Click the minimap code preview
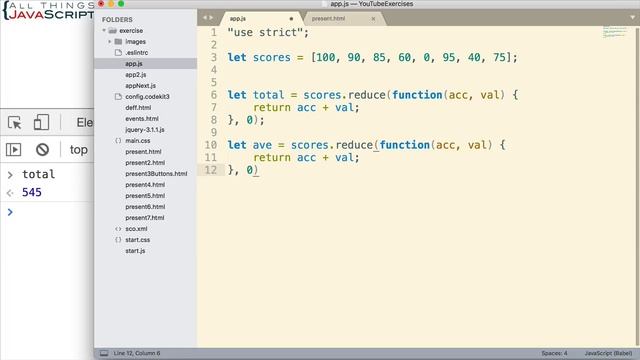This screenshot has width=640, height=360. click(x=615, y=32)
